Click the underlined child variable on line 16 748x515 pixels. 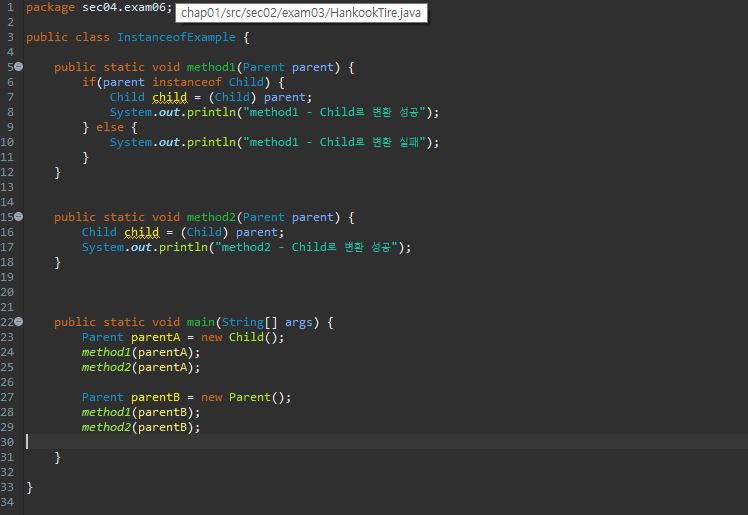pos(141,232)
